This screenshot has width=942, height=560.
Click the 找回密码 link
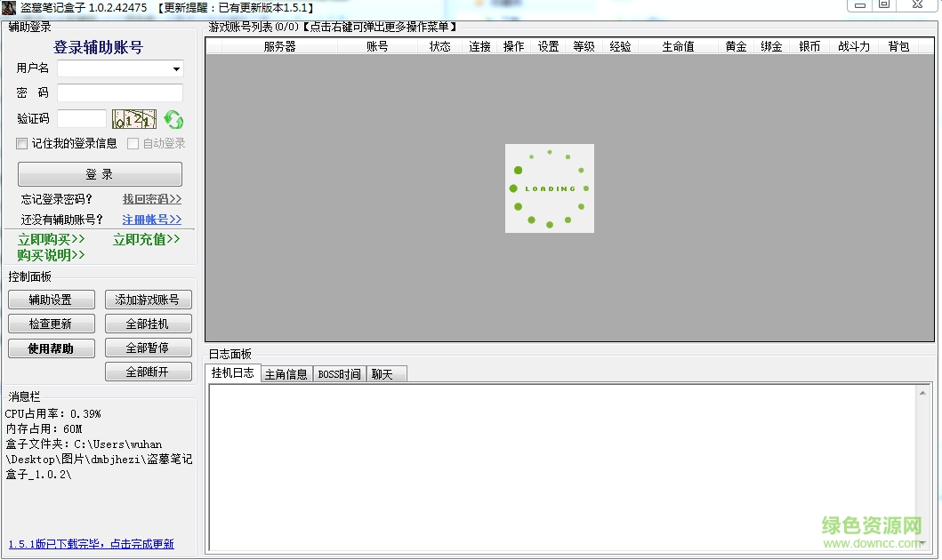point(150,198)
